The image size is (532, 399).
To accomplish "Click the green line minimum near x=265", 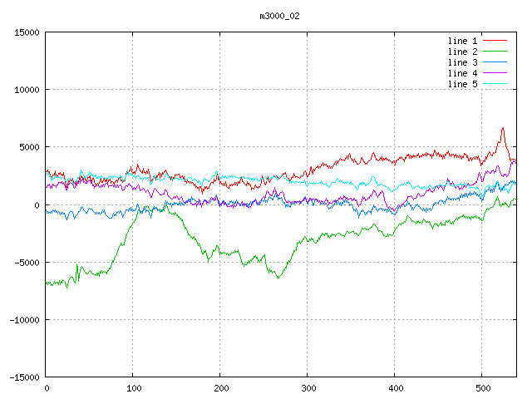I will point(278,277).
